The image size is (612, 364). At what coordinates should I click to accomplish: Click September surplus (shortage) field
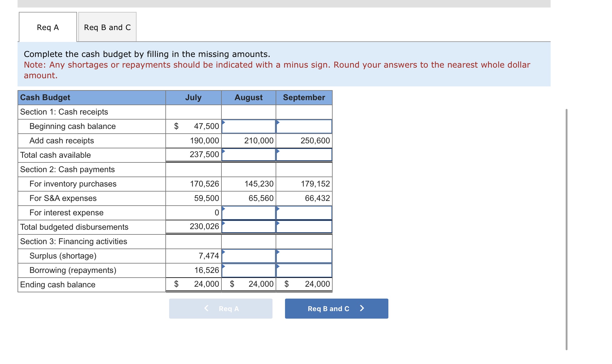click(x=304, y=256)
